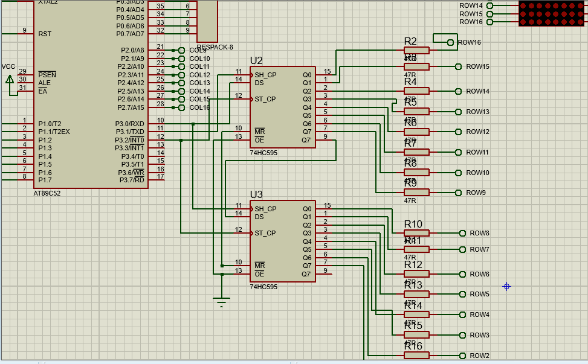This screenshot has height=364, width=588.
Task: Select resistor R2
Action: [x=416, y=51]
